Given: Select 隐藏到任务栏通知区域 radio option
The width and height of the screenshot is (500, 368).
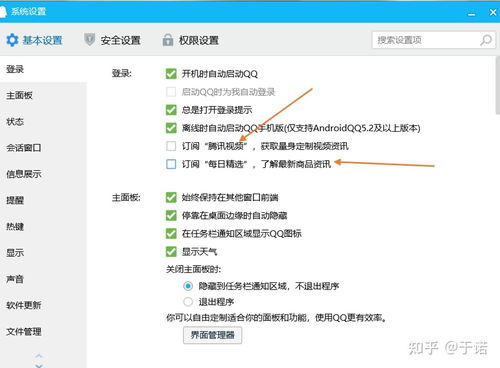Looking at the screenshot, I should click(188, 286).
